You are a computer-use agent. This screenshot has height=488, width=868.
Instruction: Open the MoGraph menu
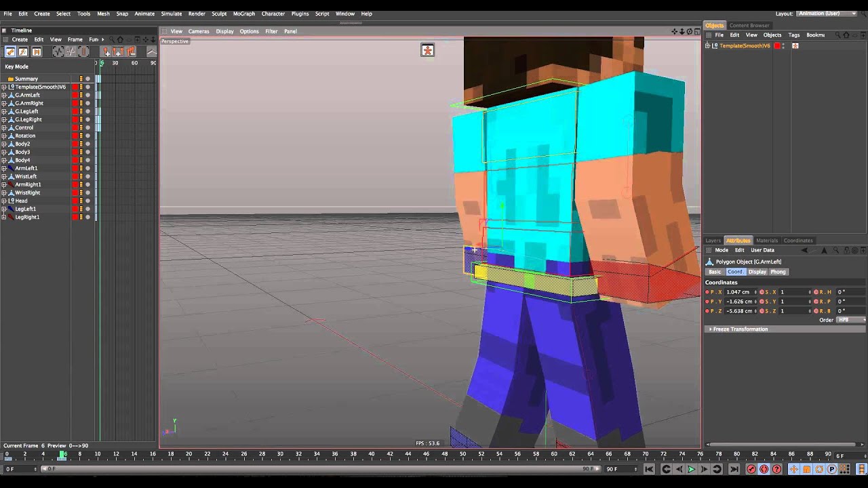point(243,14)
